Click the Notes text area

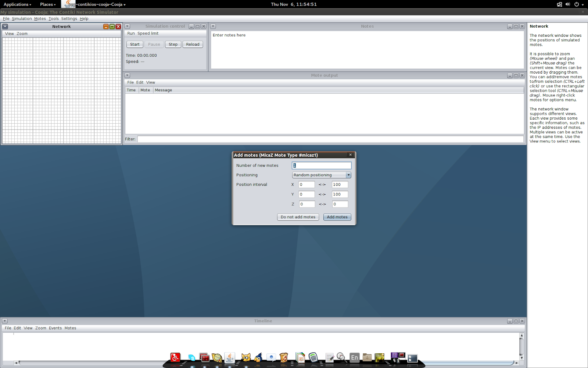tap(367, 50)
